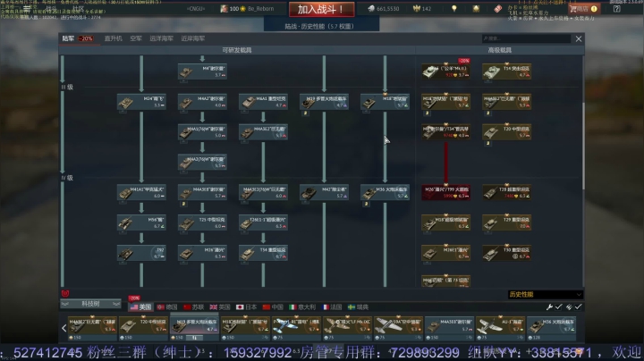Open the Coastal fleet (近岸海军) tab
The height and width of the screenshot is (361, 644).
tap(192, 38)
